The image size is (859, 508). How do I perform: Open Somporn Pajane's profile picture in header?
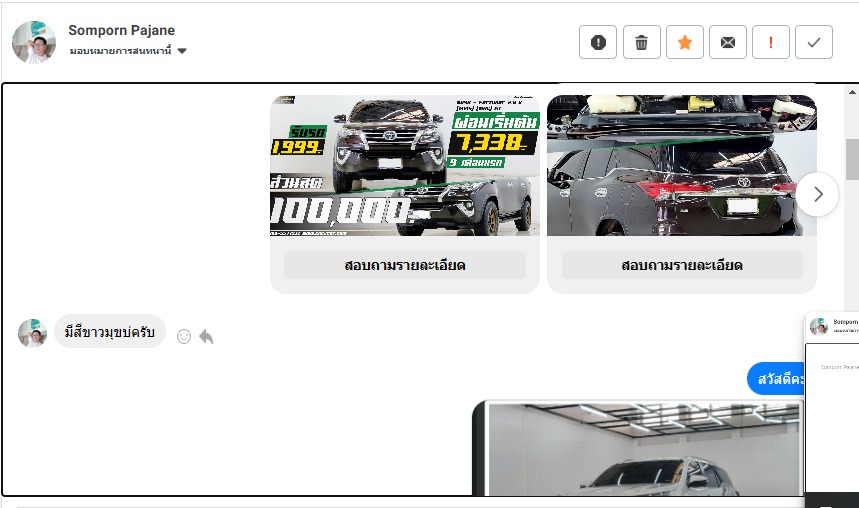pos(34,42)
